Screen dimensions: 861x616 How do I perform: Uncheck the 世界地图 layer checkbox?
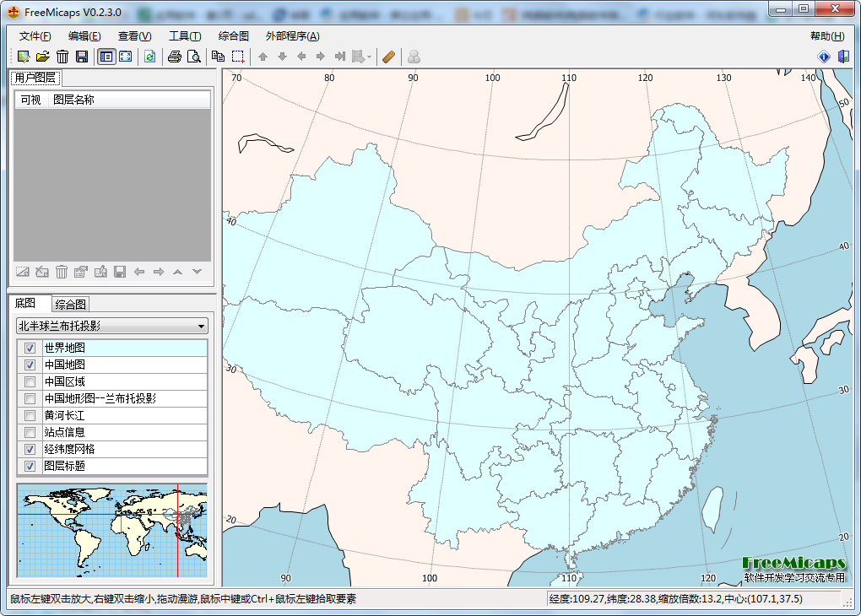point(30,348)
